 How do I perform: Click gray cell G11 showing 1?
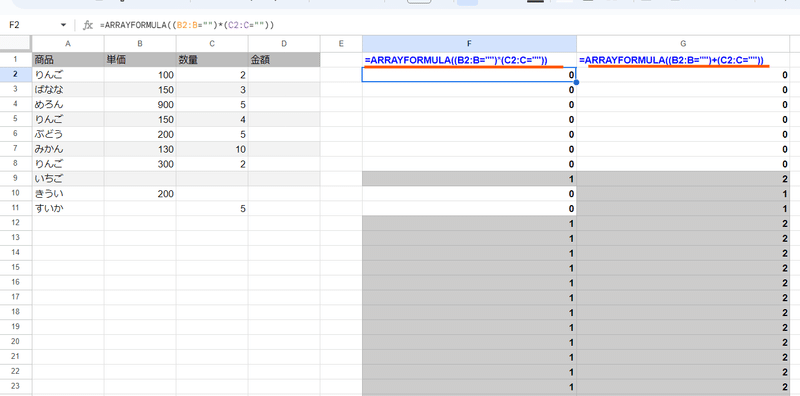(x=683, y=208)
